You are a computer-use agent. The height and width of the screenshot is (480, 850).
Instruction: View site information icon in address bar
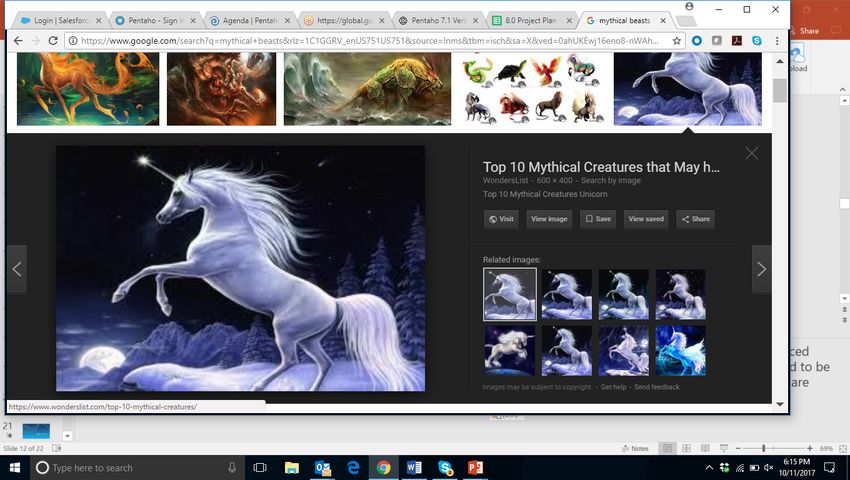pos(73,41)
